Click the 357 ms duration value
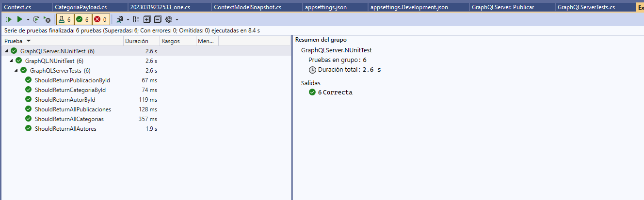Image resolution: width=644 pixels, height=200 pixels. pos(148,119)
